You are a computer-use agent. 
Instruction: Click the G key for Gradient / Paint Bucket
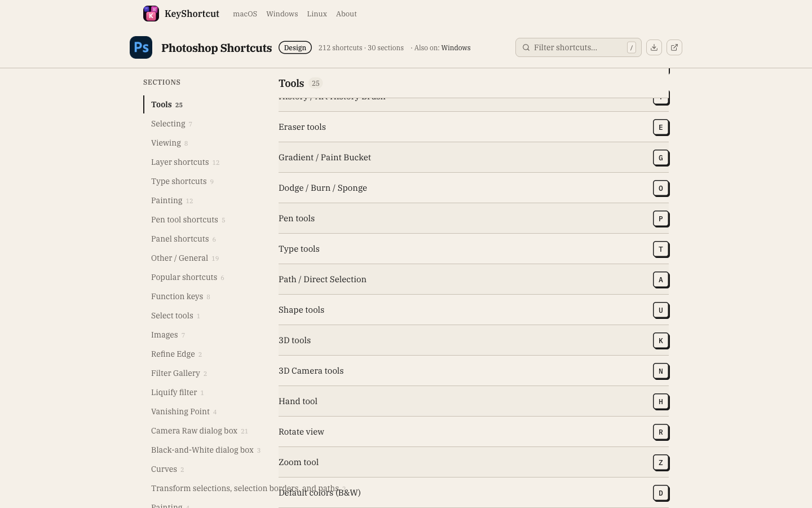tap(661, 157)
